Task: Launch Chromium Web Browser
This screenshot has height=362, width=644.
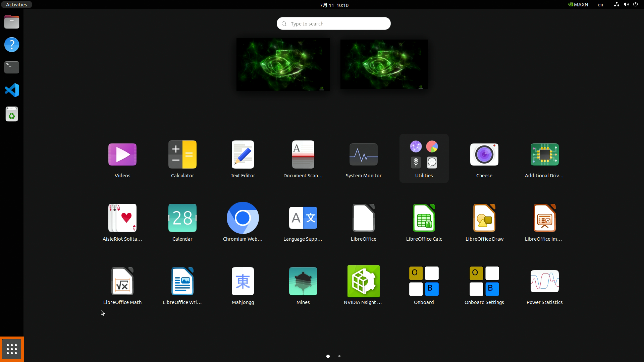Action: click(243, 218)
